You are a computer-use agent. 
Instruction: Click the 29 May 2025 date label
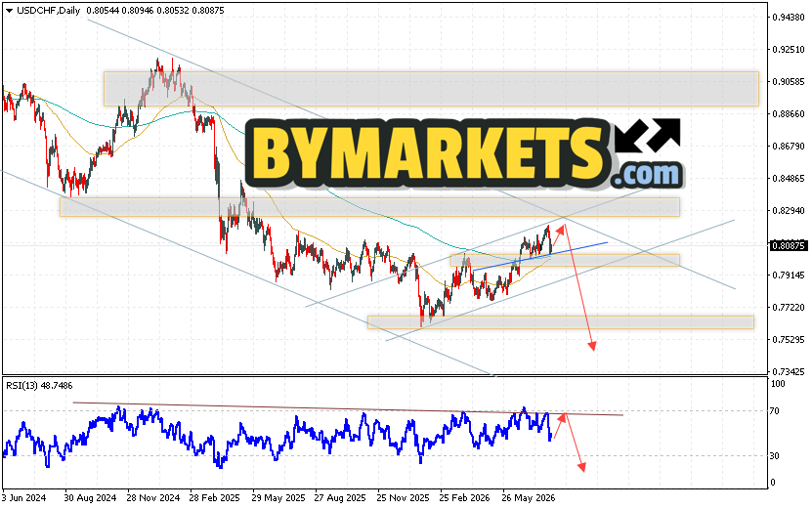pyautogui.click(x=278, y=498)
